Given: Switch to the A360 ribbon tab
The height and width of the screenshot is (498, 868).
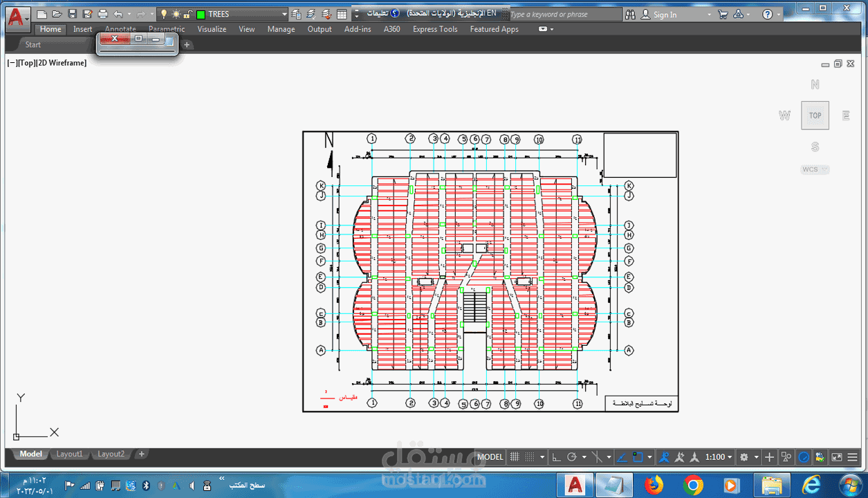Looking at the screenshot, I should [x=391, y=29].
